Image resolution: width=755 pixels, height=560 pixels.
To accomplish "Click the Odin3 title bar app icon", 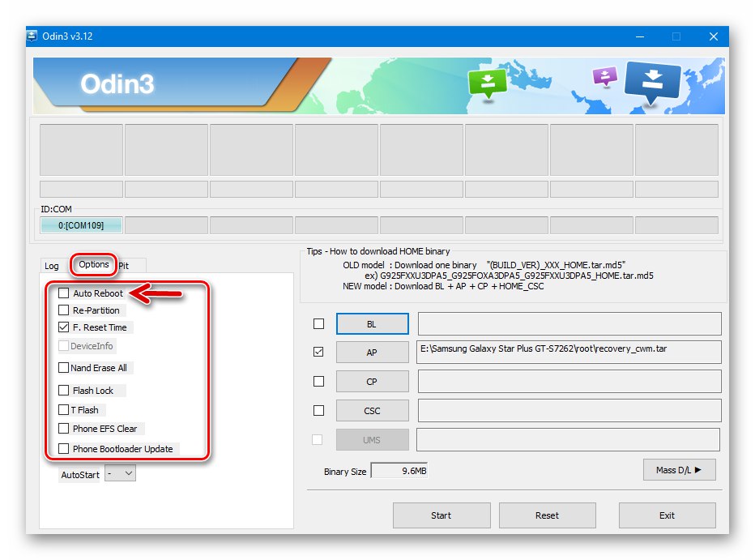I will click(32, 36).
